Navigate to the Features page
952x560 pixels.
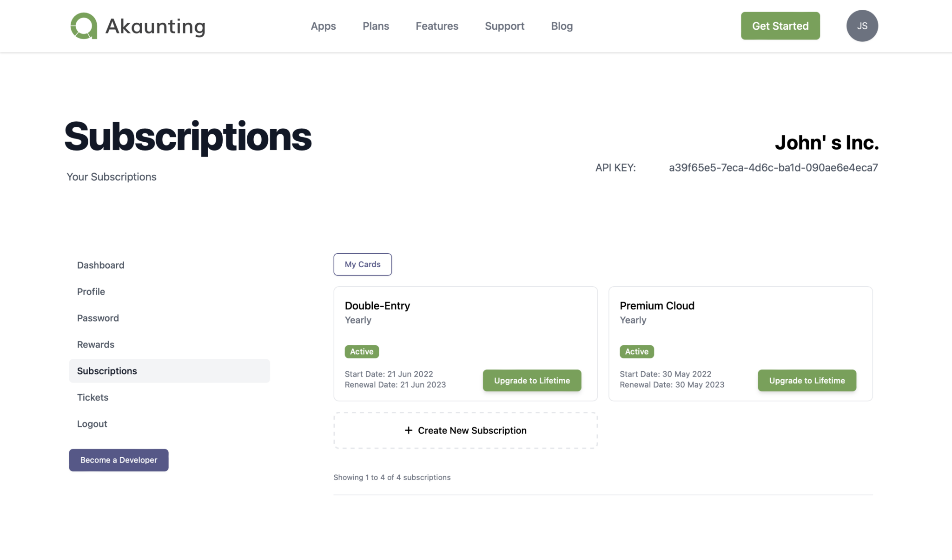point(436,26)
